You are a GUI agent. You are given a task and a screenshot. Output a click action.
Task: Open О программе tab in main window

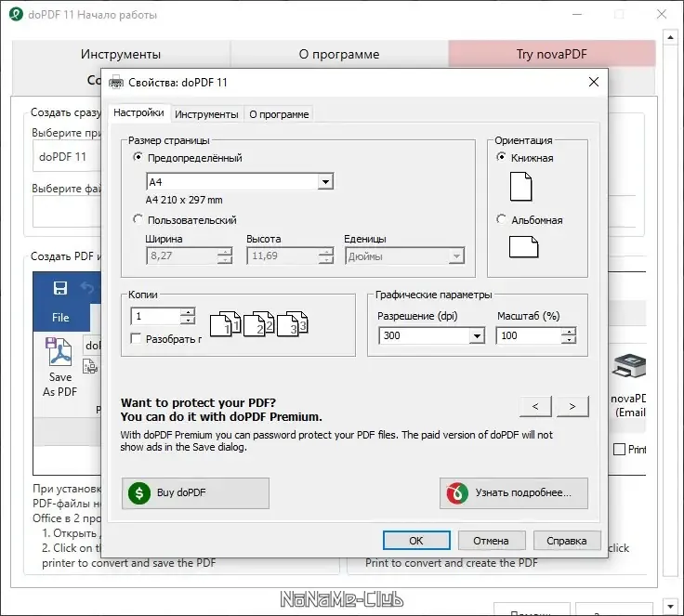tap(339, 54)
